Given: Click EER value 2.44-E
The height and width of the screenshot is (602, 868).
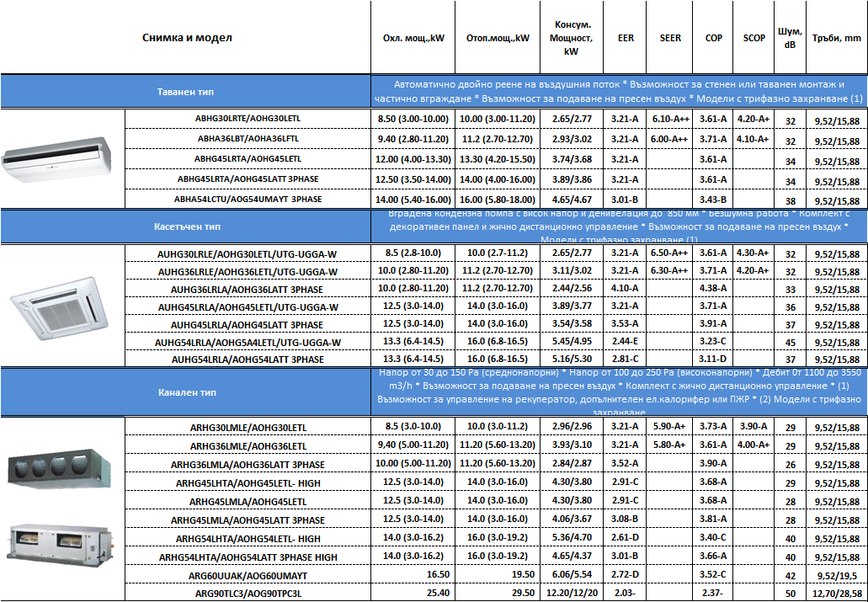Looking at the screenshot, I should pyautogui.click(x=625, y=341).
